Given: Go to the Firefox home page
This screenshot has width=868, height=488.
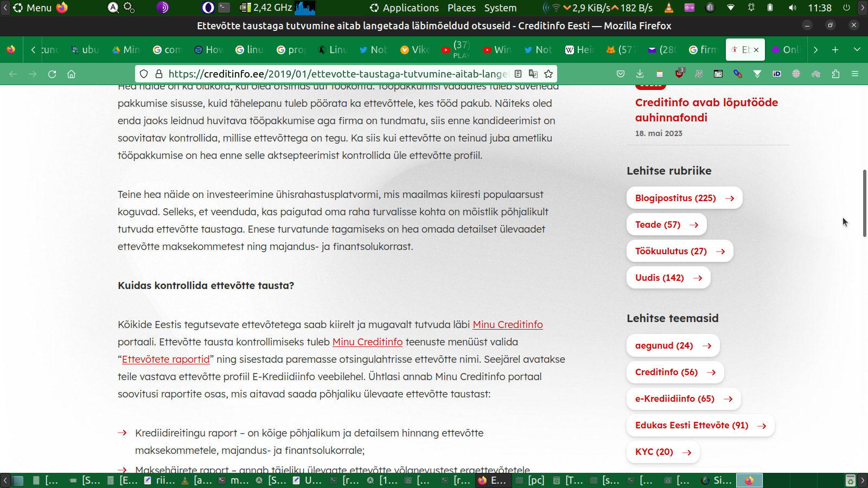Looking at the screenshot, I should (71, 74).
